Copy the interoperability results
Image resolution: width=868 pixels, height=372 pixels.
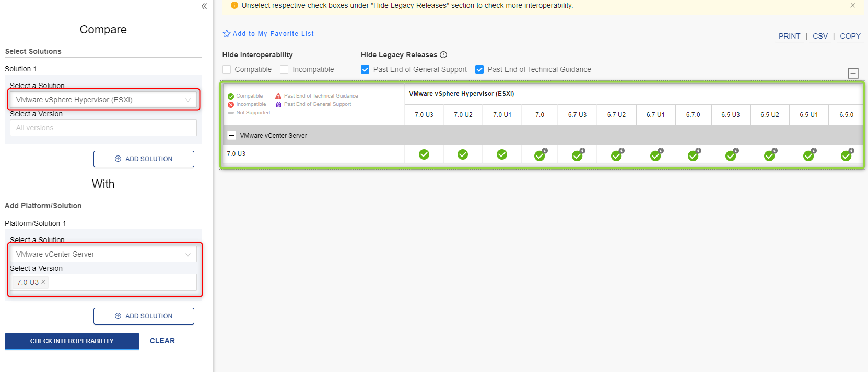coord(850,36)
